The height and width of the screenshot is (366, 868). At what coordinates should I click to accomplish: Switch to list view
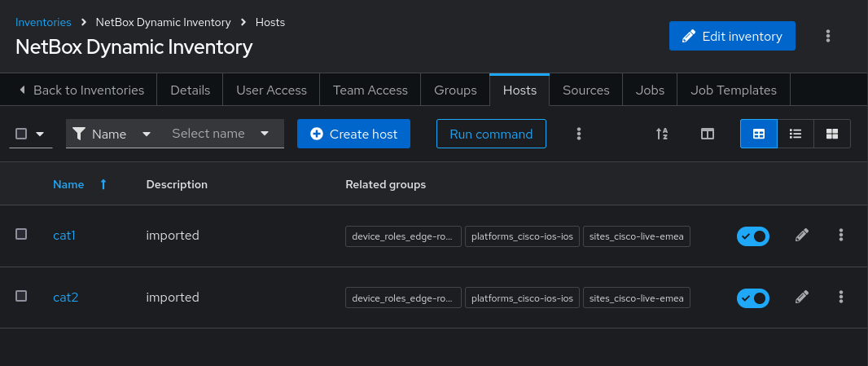(x=796, y=134)
